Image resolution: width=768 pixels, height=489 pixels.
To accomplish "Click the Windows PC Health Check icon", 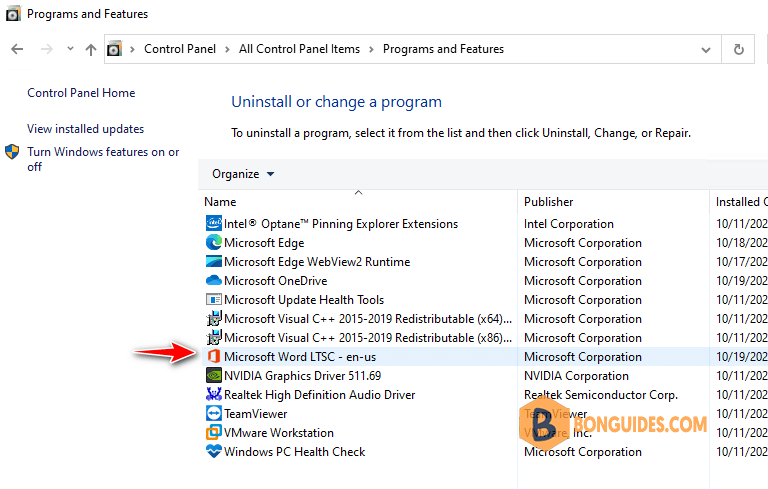I will (x=214, y=451).
